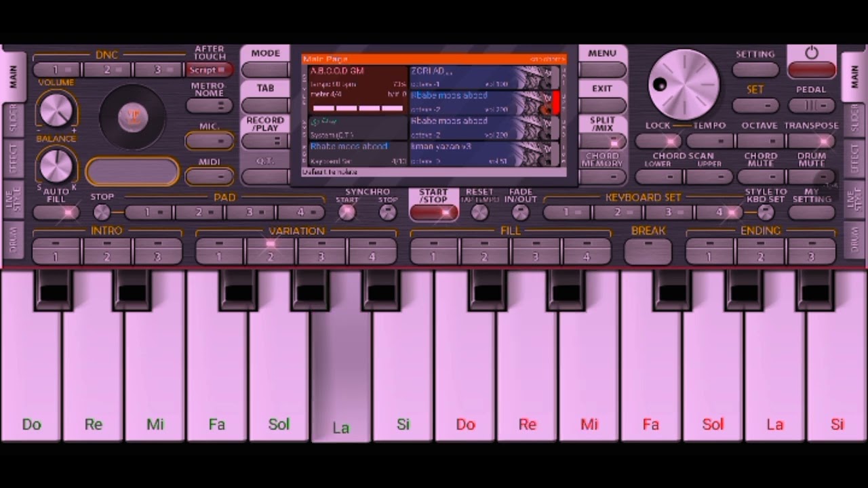Switch to the SLIDER tab on left edge
Viewport: 868px width, 488px height.
pos(12,120)
